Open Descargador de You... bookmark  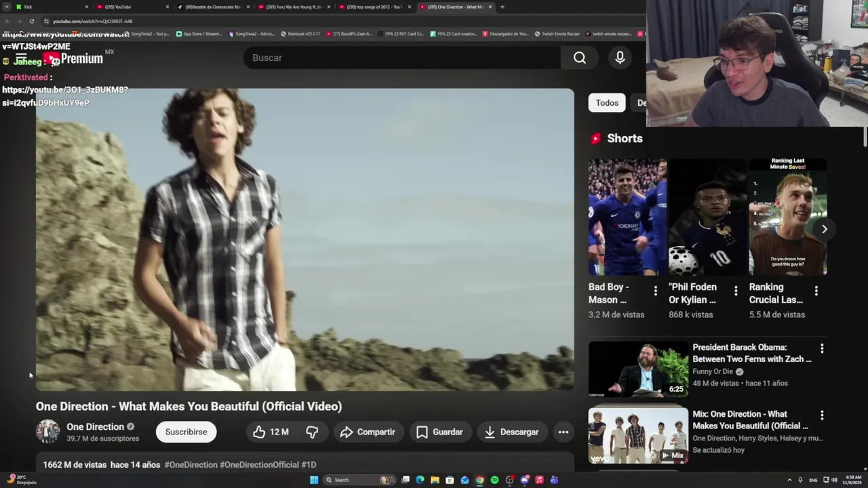505,34
